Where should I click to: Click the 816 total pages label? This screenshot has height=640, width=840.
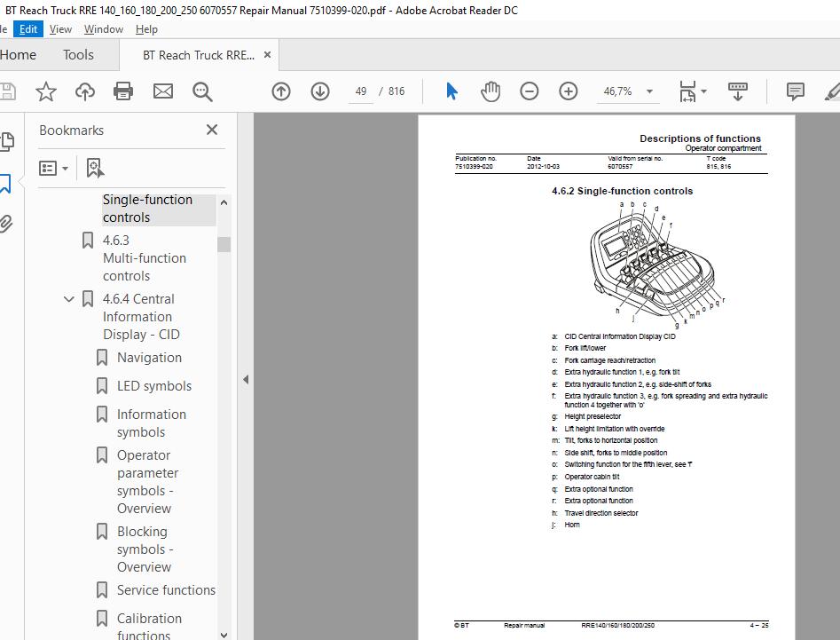coord(396,91)
